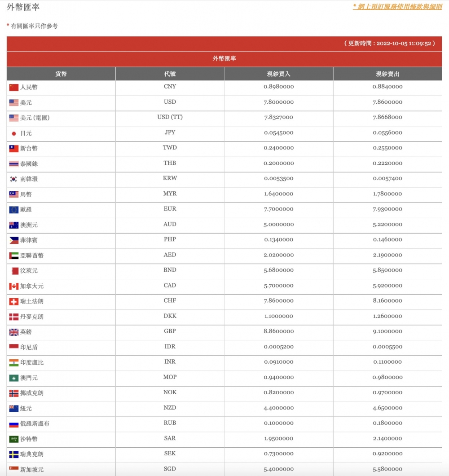Click the EU flag icon beside 歐羅
Image resolution: width=449 pixels, height=476 pixels.
pyautogui.click(x=14, y=209)
